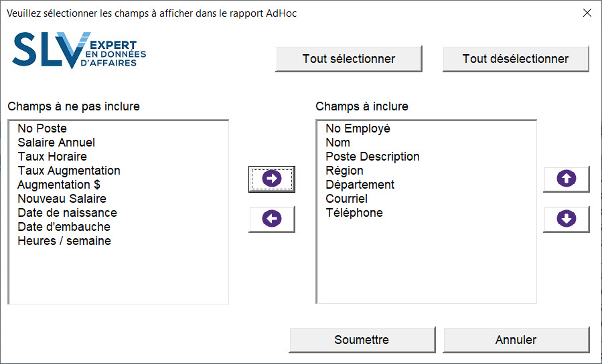Viewport: 602px width, 364px height.
Task: Click the left-arrow icon to exclude field
Action: click(271, 219)
